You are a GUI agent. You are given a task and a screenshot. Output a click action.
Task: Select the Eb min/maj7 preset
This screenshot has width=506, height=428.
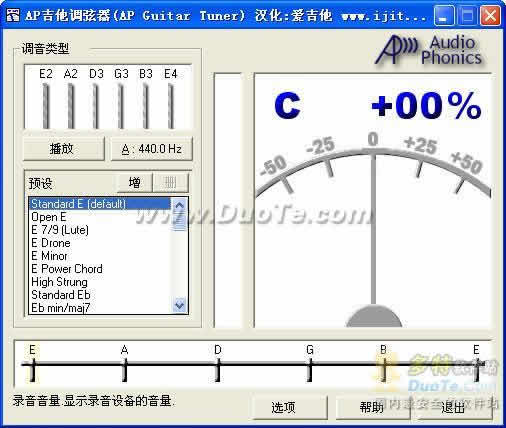(100, 307)
